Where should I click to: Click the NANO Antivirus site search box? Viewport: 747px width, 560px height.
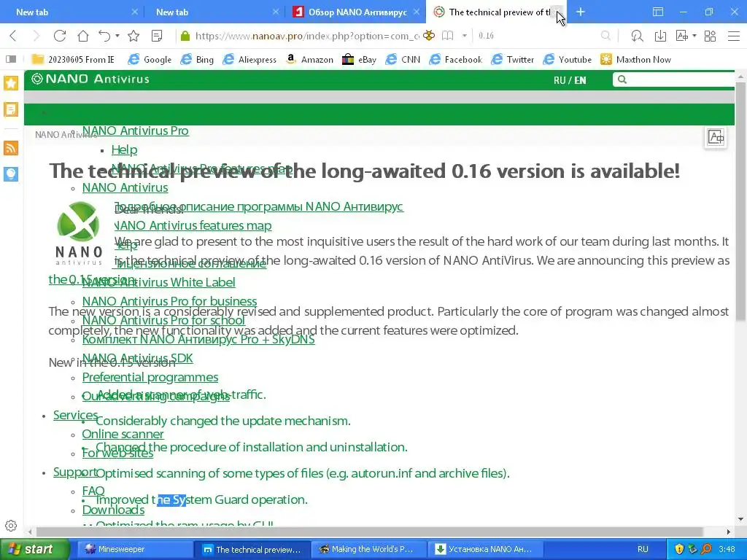click(x=673, y=79)
